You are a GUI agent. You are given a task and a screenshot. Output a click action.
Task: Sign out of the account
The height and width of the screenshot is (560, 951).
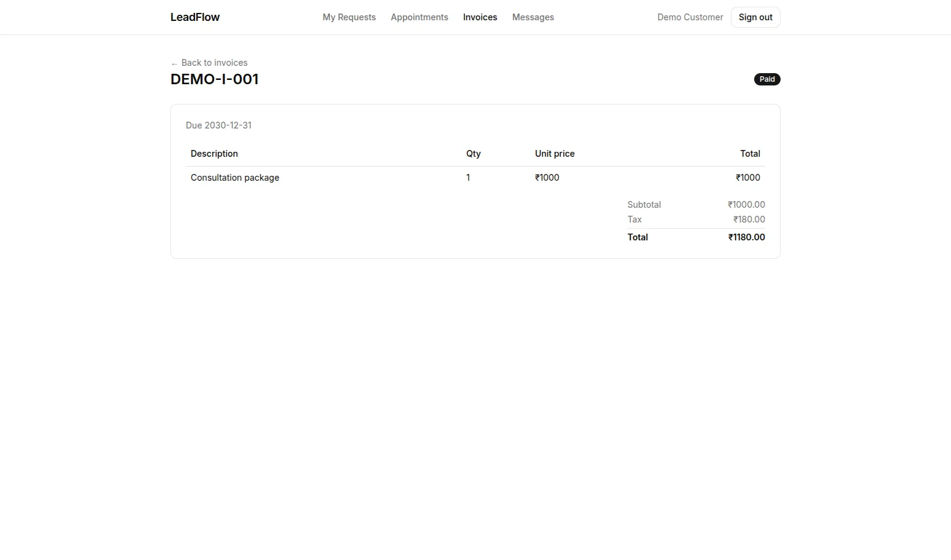[755, 17]
